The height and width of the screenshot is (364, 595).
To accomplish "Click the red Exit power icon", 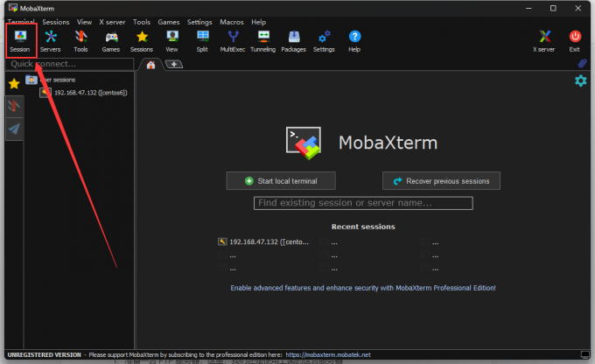I will 575,41.
